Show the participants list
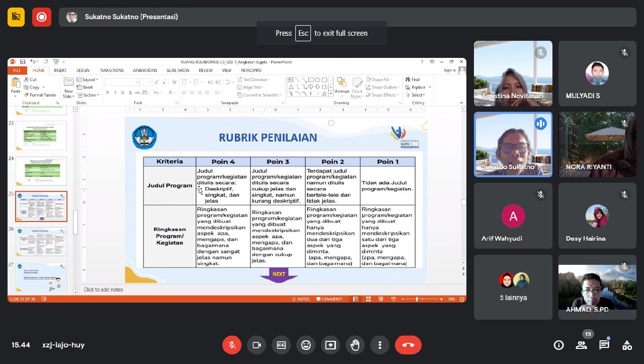Screen dimensions: 644x364 click(x=581, y=345)
